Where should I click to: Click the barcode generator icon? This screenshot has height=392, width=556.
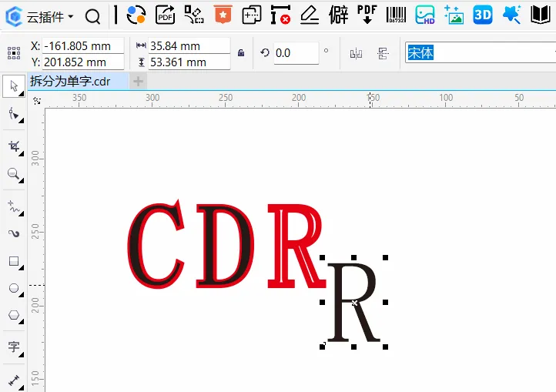pos(396,15)
